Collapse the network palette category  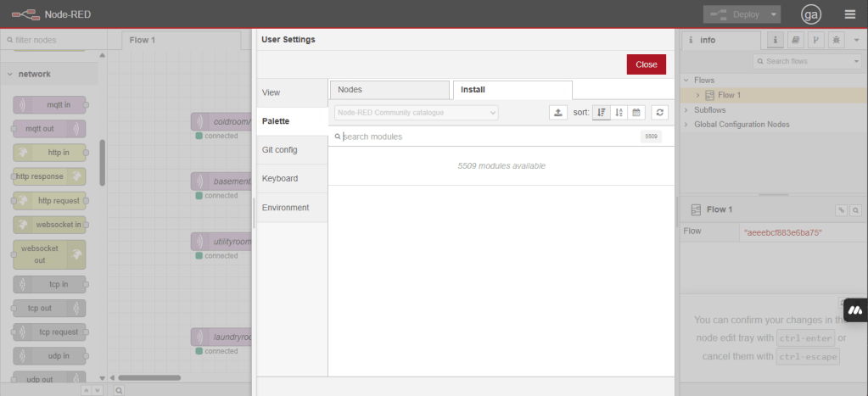48,74
